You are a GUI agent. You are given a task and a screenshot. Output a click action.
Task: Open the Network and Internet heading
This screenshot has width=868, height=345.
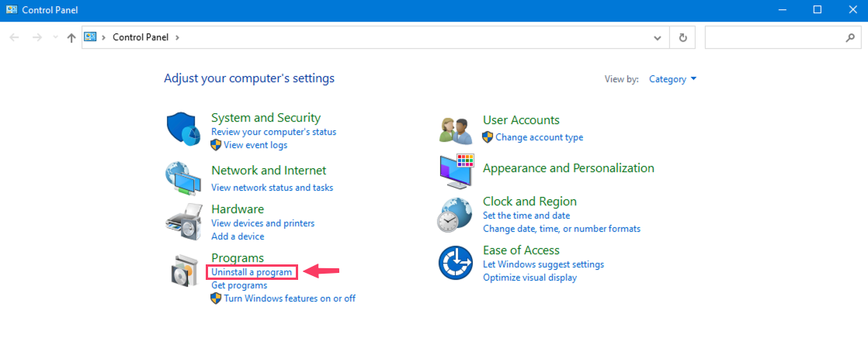point(269,171)
